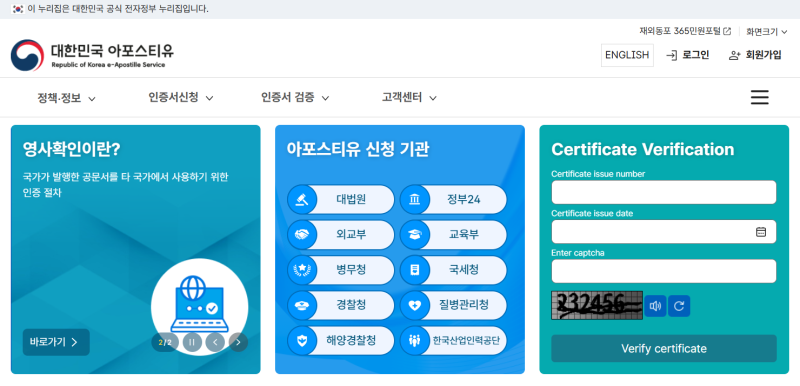Select the 대법원 agency button
This screenshot has height=386, width=800.
(x=341, y=199)
